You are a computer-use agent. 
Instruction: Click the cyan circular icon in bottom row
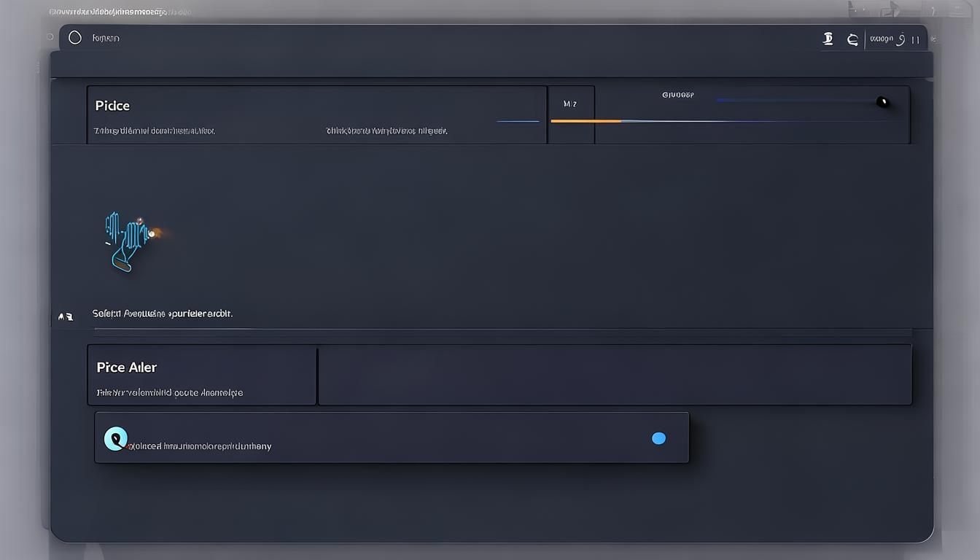pos(115,438)
